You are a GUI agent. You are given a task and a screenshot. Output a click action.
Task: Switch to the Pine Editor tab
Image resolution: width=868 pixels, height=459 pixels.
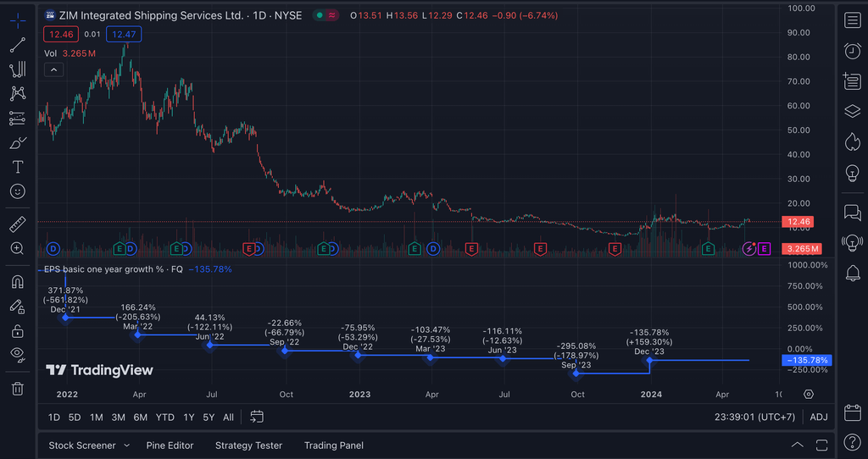coord(170,445)
